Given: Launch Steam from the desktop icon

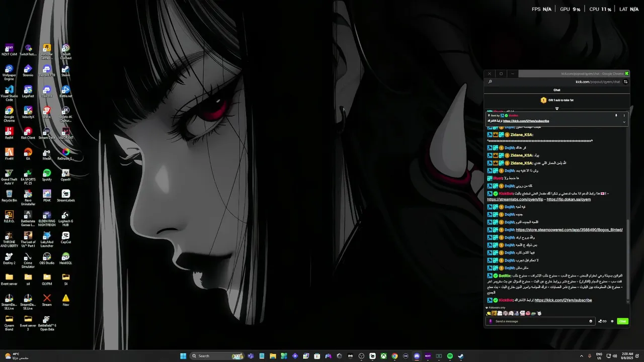Looking at the screenshot, I should click(x=66, y=71).
